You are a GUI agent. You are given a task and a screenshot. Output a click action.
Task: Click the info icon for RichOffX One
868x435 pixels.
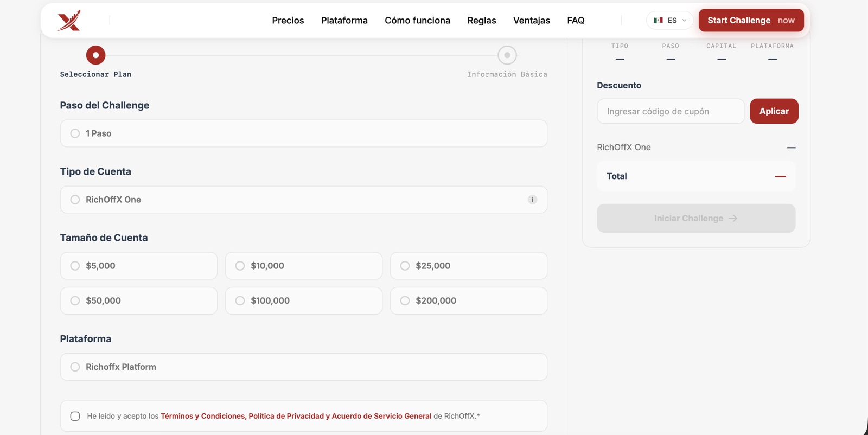[x=532, y=200]
